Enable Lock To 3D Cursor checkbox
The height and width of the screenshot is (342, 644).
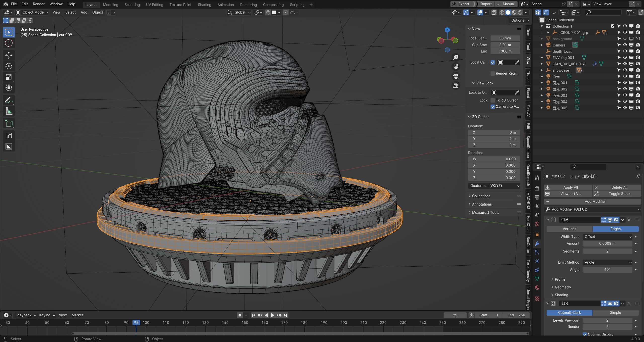pyautogui.click(x=493, y=100)
